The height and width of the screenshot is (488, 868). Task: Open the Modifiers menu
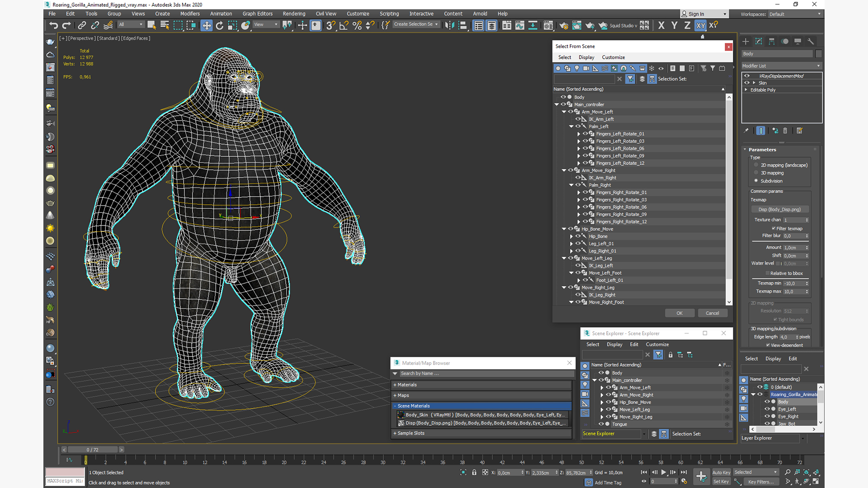(x=190, y=14)
